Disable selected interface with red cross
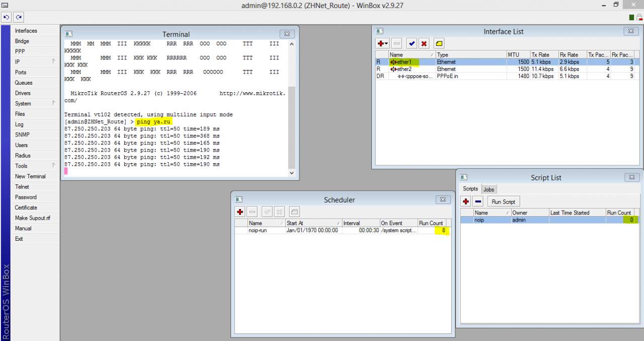This screenshot has width=644, height=341. coord(424,43)
